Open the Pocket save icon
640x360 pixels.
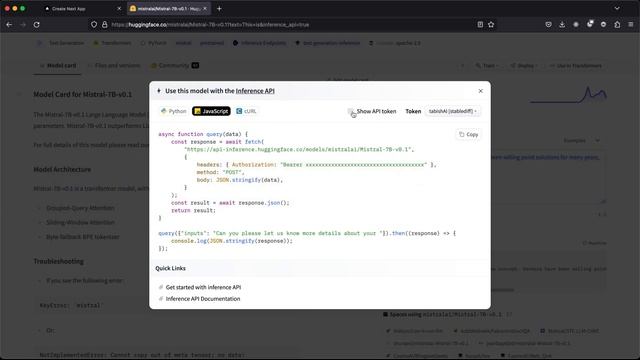pyautogui.click(x=548, y=24)
